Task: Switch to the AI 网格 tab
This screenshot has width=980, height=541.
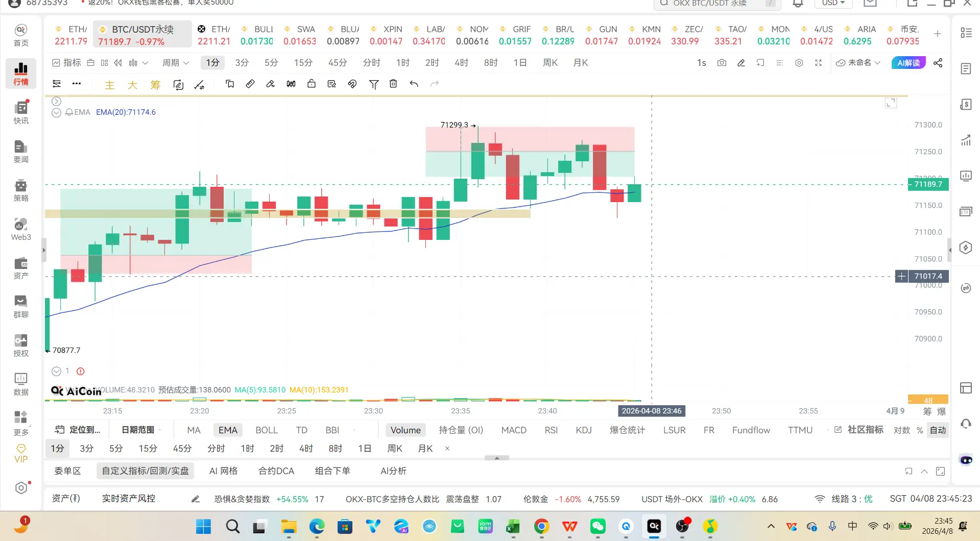Action: point(224,471)
